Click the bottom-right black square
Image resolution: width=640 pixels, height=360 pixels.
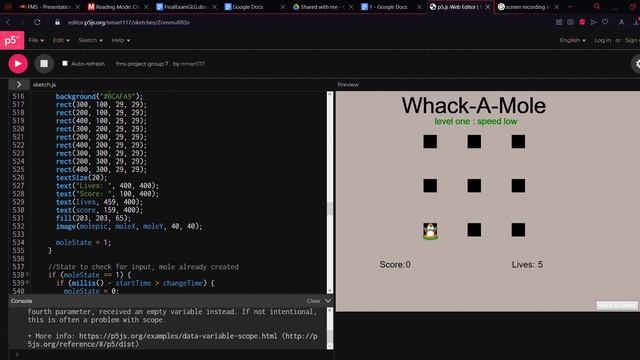tap(518, 230)
